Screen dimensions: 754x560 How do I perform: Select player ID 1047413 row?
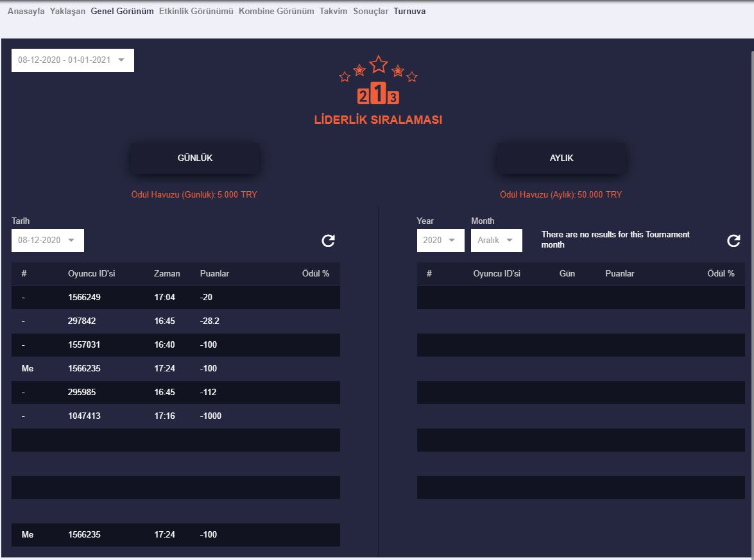pos(176,416)
